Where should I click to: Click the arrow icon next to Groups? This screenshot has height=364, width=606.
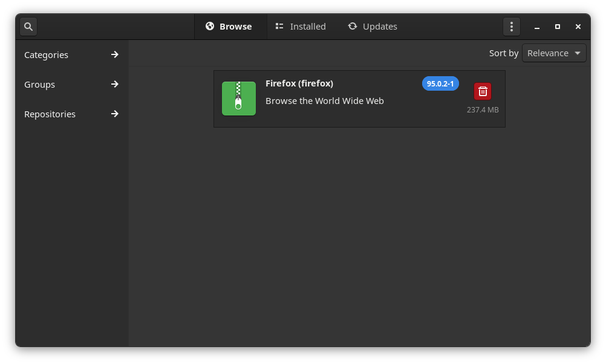[114, 84]
